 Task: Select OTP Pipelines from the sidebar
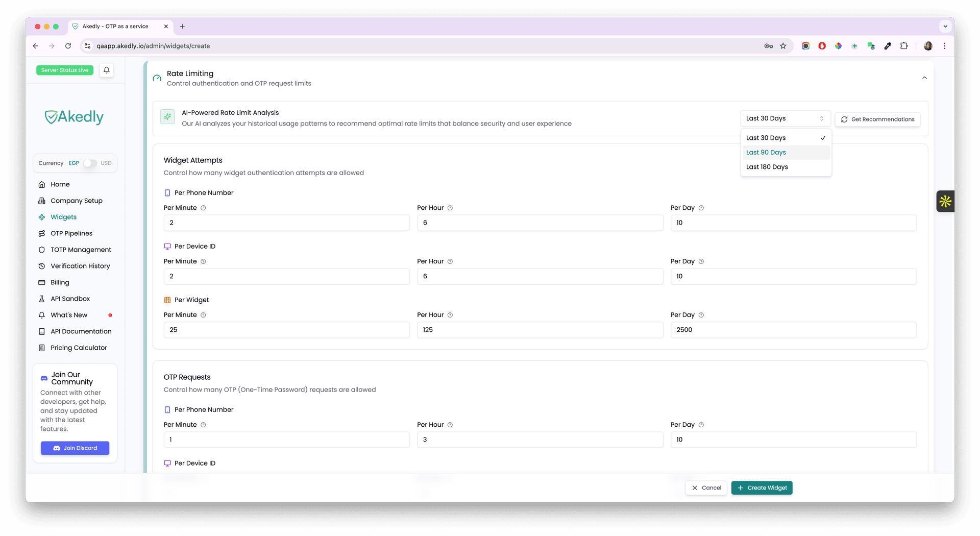[x=71, y=233]
